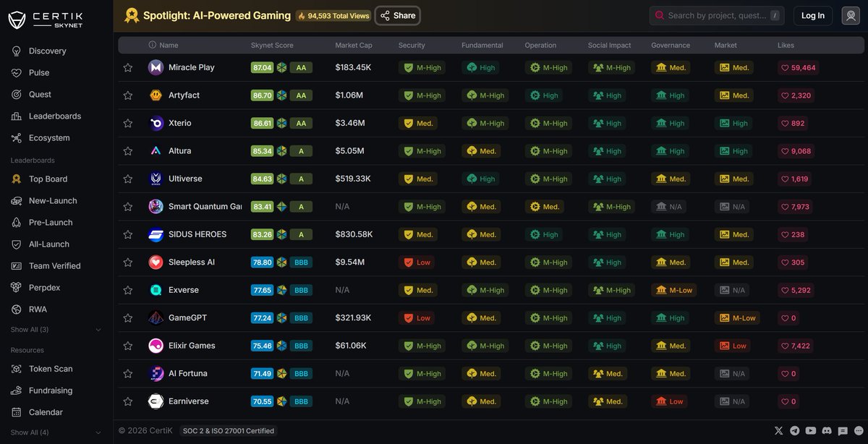The height and width of the screenshot is (444, 868).
Task: Star the Xterio row
Action: 128,124
